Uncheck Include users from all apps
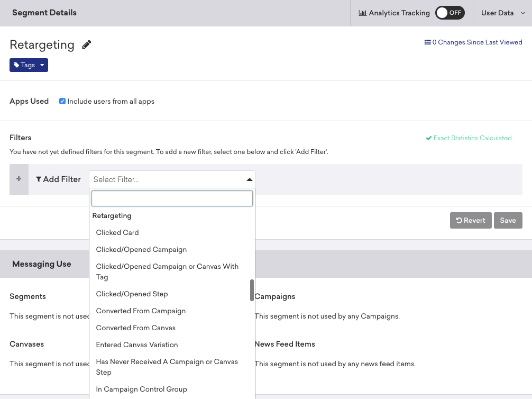This screenshot has height=399, width=532. (62, 101)
